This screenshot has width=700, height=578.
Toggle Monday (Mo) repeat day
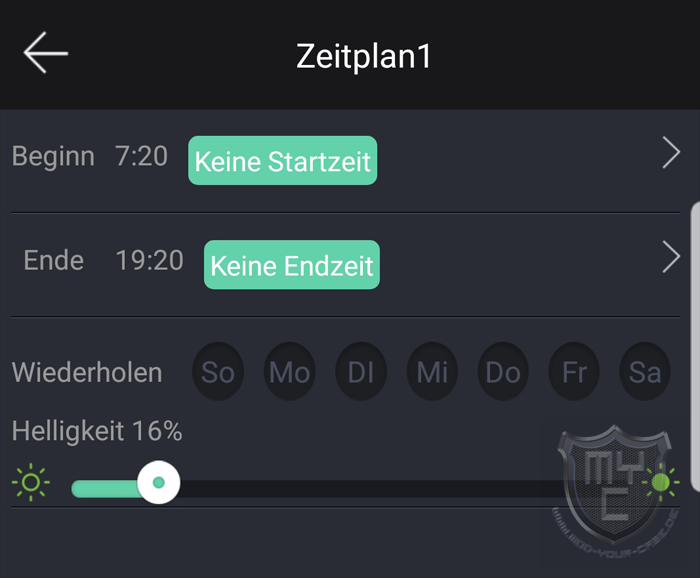point(289,371)
